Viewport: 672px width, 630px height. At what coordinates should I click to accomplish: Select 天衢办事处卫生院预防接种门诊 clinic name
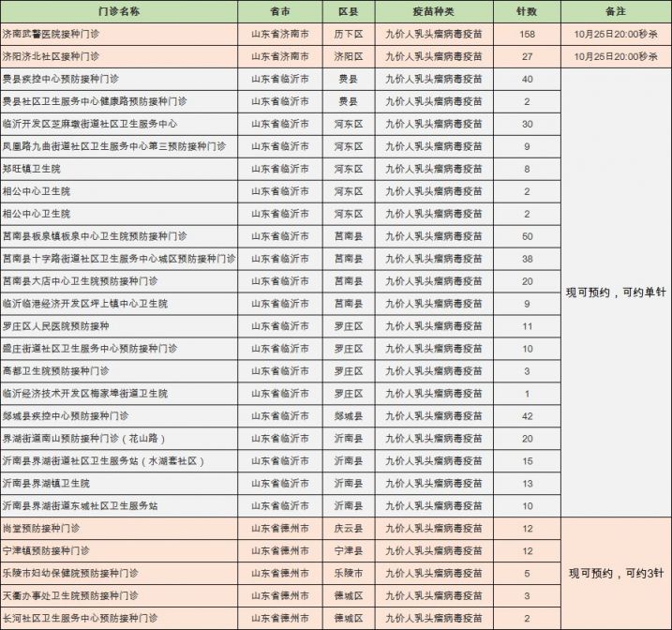coord(119,596)
